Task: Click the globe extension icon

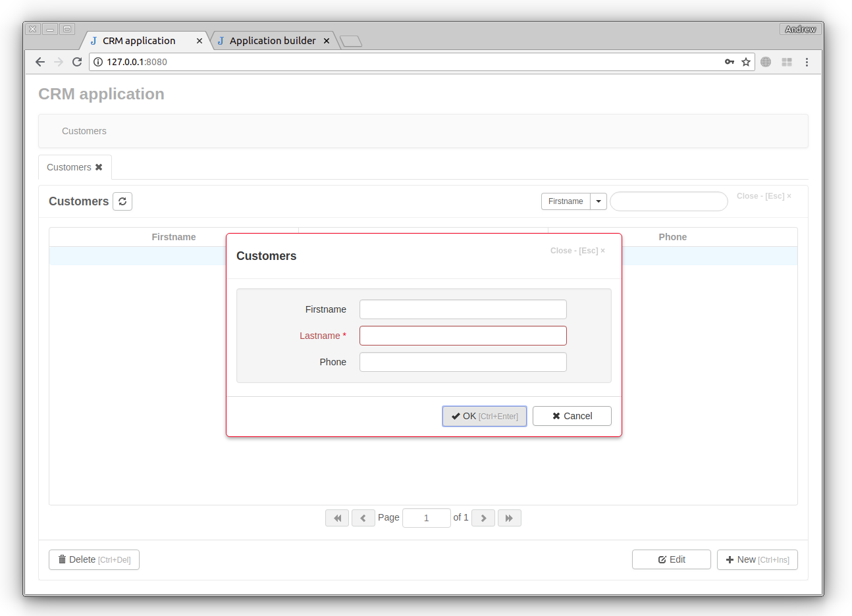Action: coord(766,62)
